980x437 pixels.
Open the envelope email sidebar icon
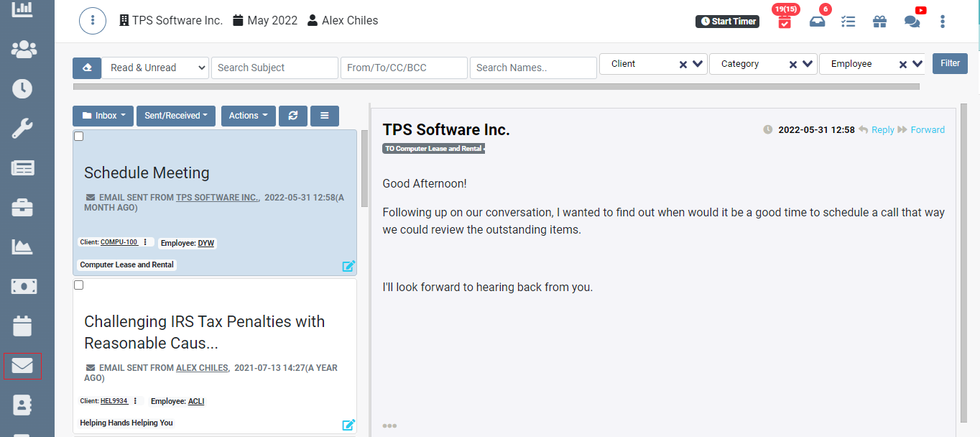tap(22, 366)
